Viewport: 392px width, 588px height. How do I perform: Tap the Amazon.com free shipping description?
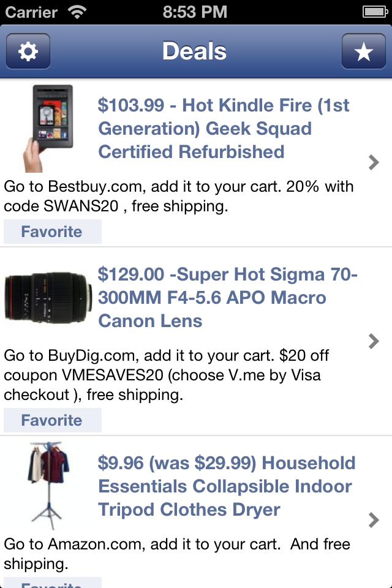[177, 553]
